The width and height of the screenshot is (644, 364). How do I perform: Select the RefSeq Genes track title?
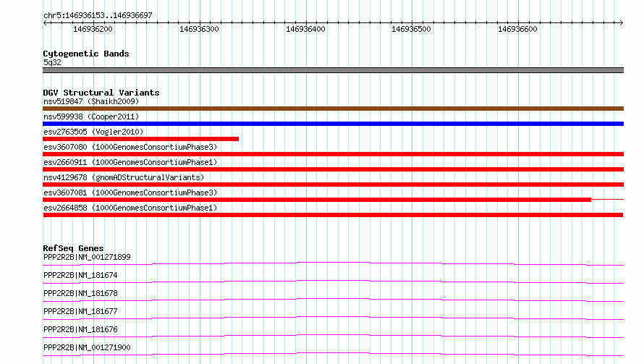click(x=73, y=248)
